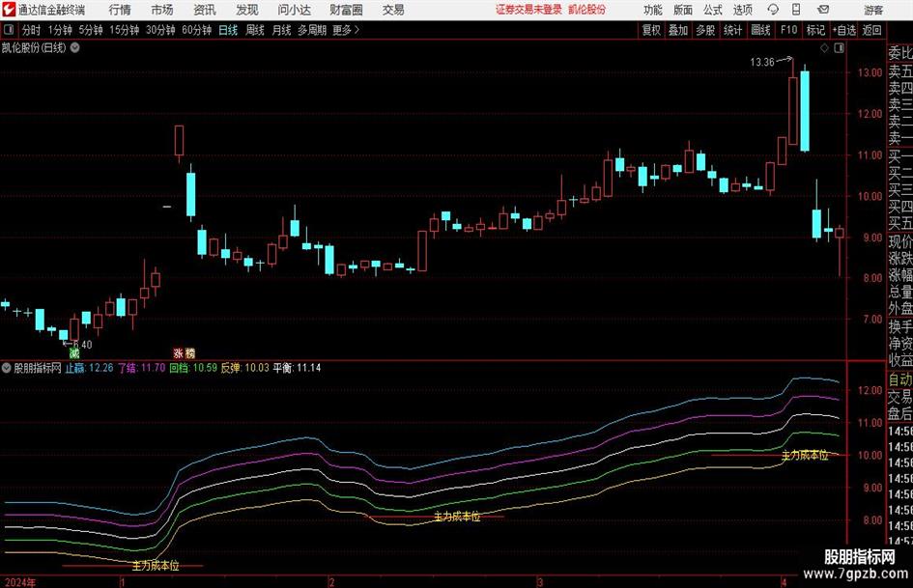Open the 问小达 menu
This screenshot has height=588, width=913.
(x=294, y=10)
